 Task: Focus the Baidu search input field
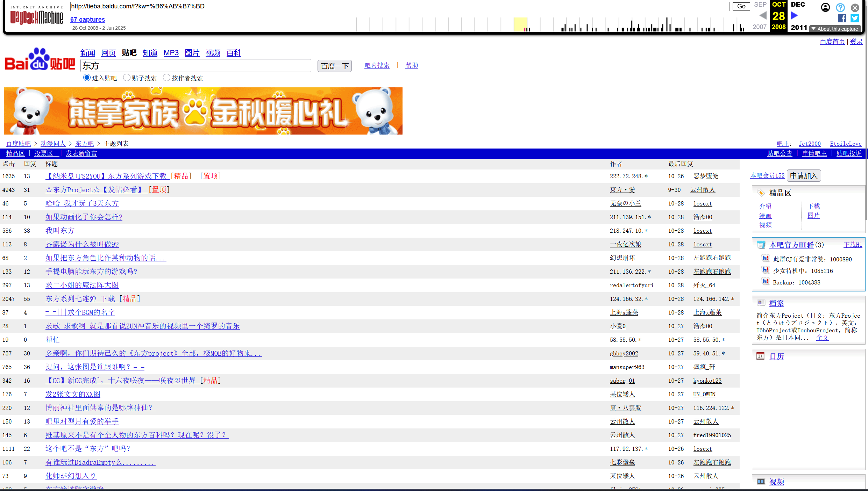(196, 66)
